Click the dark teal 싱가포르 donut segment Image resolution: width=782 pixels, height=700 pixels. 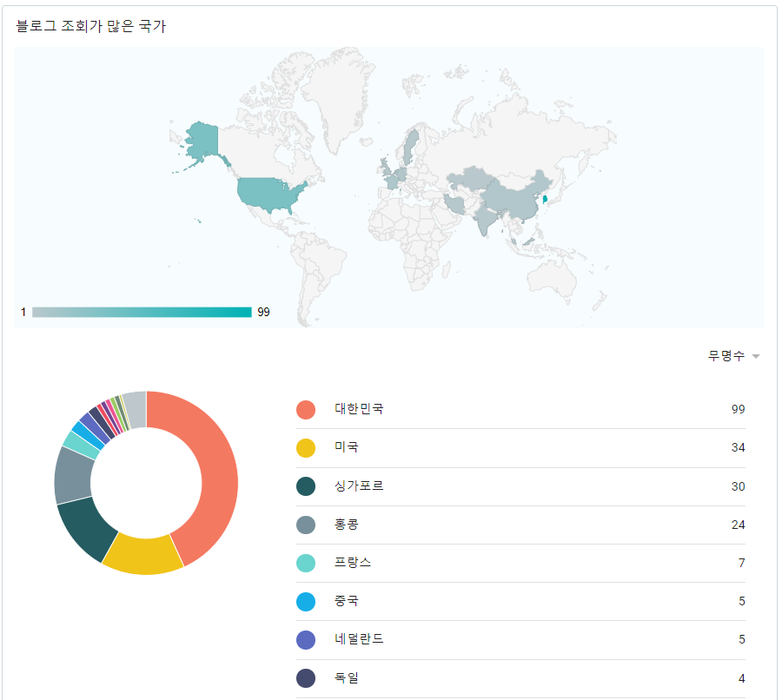click(x=85, y=531)
